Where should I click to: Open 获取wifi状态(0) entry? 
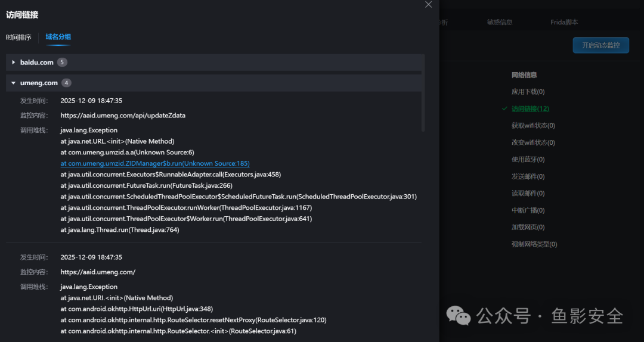(x=533, y=126)
